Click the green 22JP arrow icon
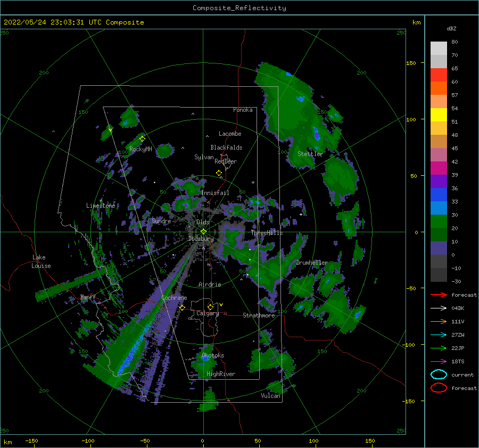The height and width of the screenshot is (448, 479). [439, 348]
